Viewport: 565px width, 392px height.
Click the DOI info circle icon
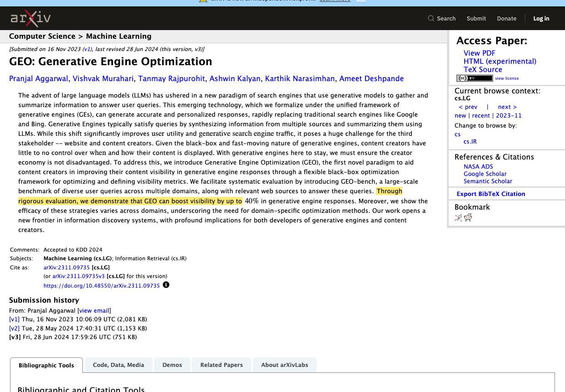tap(166, 285)
